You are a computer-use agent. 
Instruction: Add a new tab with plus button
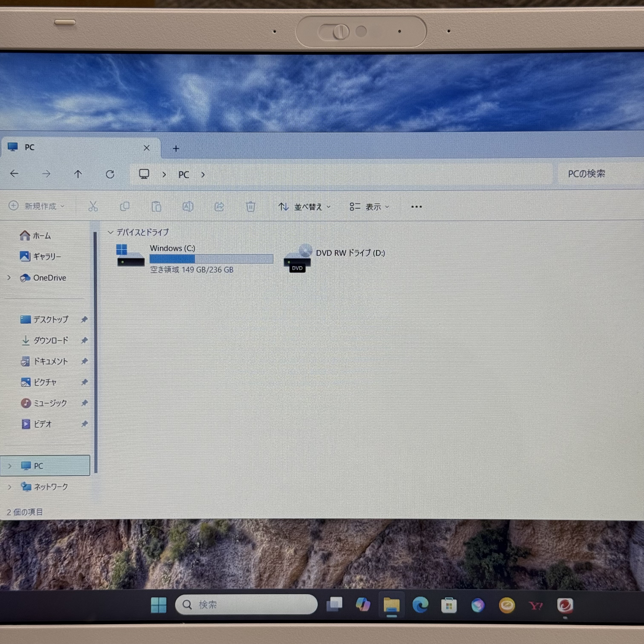tap(176, 149)
